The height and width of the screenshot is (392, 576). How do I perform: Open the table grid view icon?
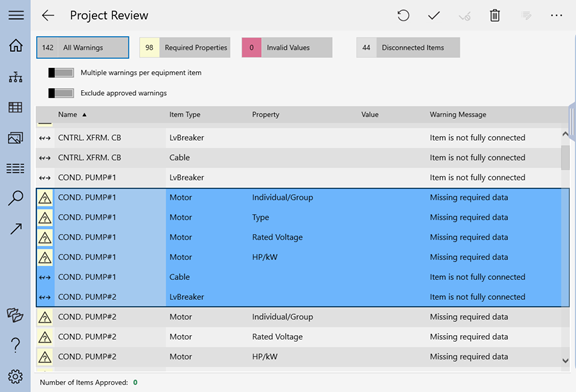point(15,107)
